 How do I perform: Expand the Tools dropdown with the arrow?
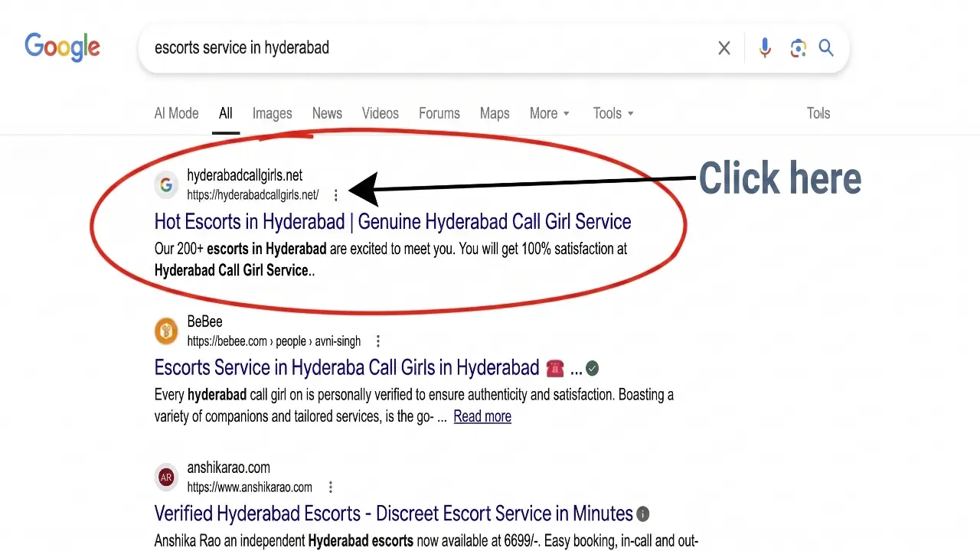click(x=613, y=113)
